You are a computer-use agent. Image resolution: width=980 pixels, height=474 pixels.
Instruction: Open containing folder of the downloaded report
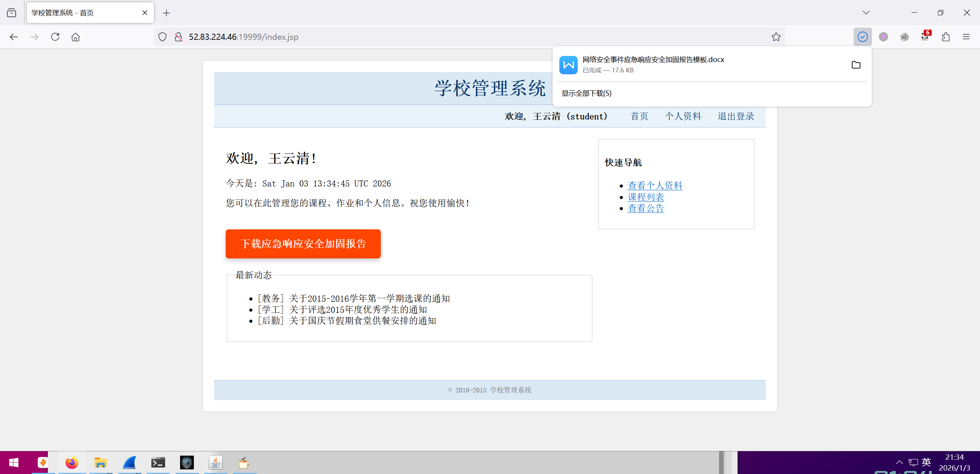856,65
